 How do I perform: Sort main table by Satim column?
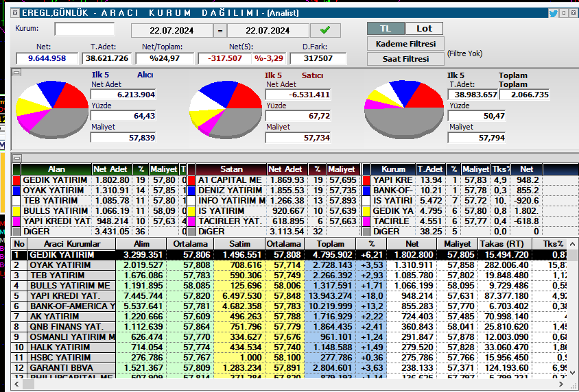pos(239,244)
